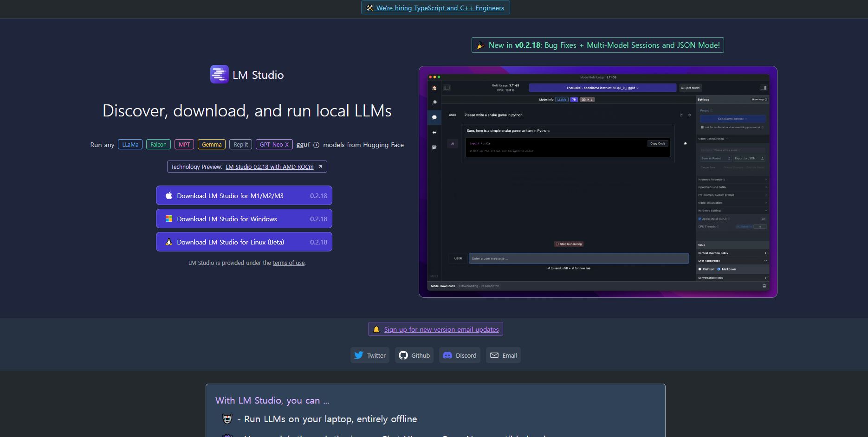
Task: Select the Plaintext radio option
Action: (x=700, y=269)
